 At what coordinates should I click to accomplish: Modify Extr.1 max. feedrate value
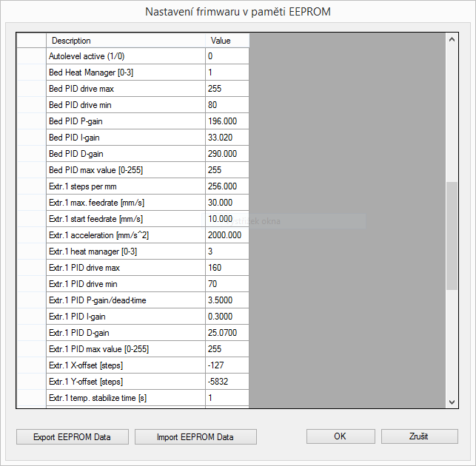point(227,203)
